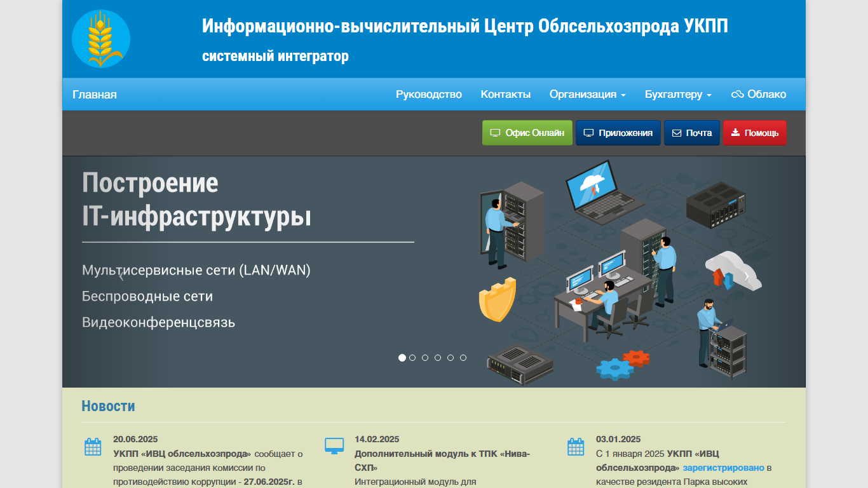Select the fifth carousel indicator dot

coord(451,358)
